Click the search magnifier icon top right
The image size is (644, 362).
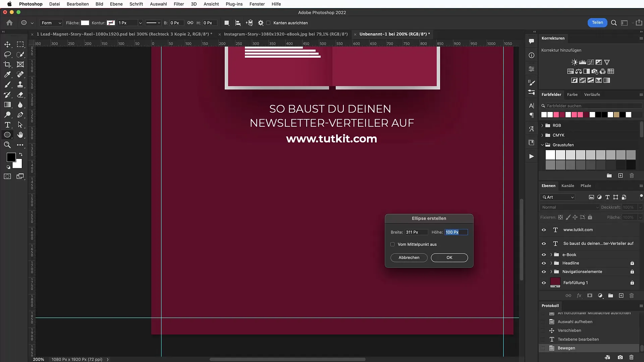pyautogui.click(x=614, y=23)
